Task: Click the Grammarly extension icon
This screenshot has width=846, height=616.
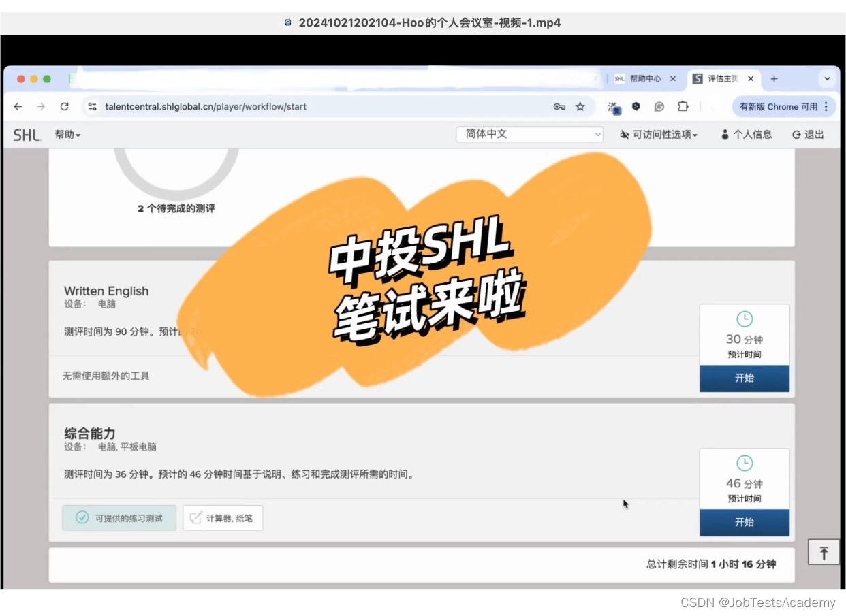Action: [659, 107]
